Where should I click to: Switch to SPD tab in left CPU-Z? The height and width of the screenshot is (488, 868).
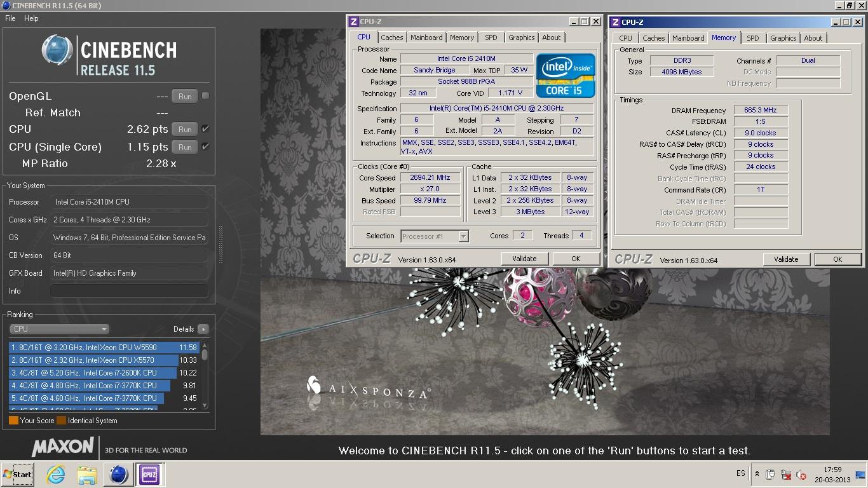point(491,37)
